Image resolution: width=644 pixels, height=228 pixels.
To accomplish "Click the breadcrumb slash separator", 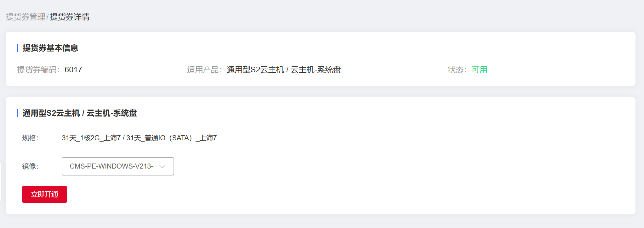I will [48, 17].
